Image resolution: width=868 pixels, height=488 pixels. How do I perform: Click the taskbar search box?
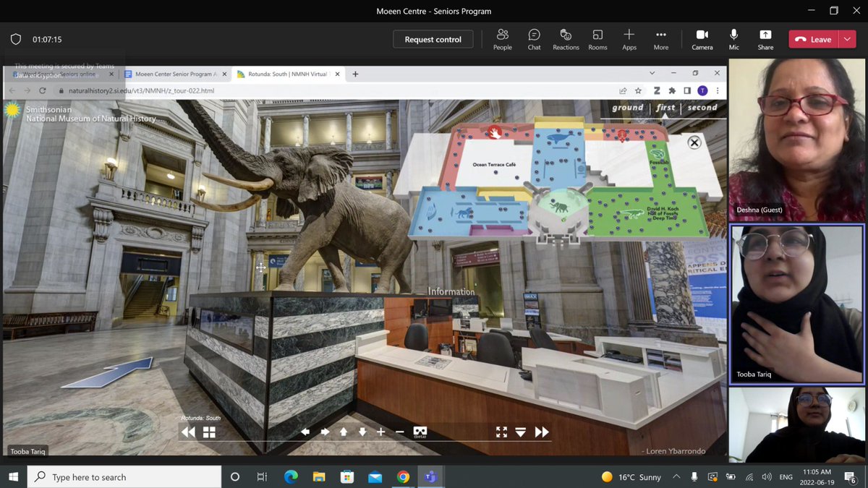pyautogui.click(x=124, y=476)
